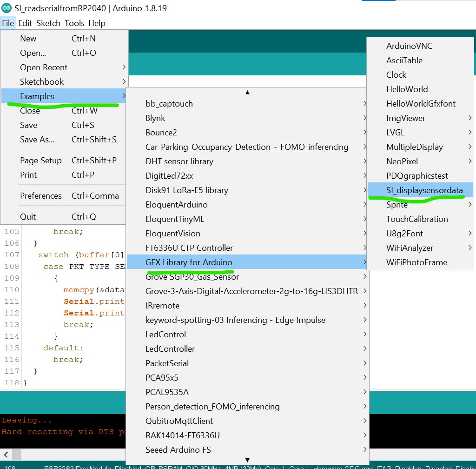The width and height of the screenshot is (476, 469).
Task: Open the Sketch menu
Action: tap(48, 23)
